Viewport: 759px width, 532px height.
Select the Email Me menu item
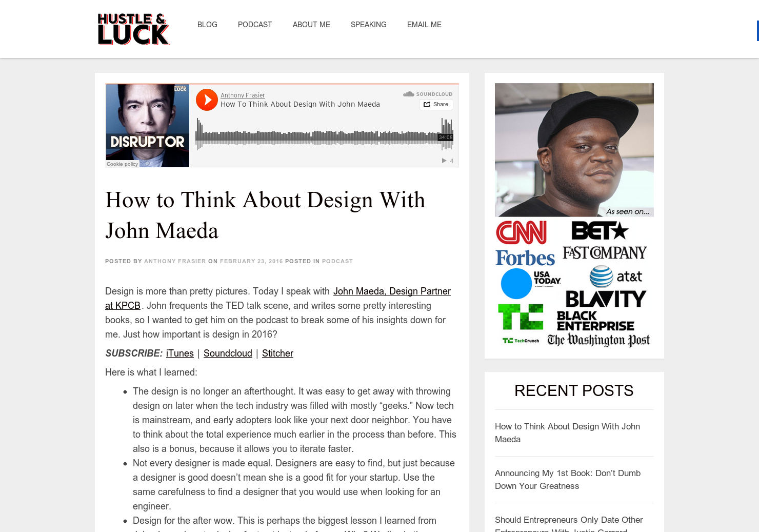(424, 25)
